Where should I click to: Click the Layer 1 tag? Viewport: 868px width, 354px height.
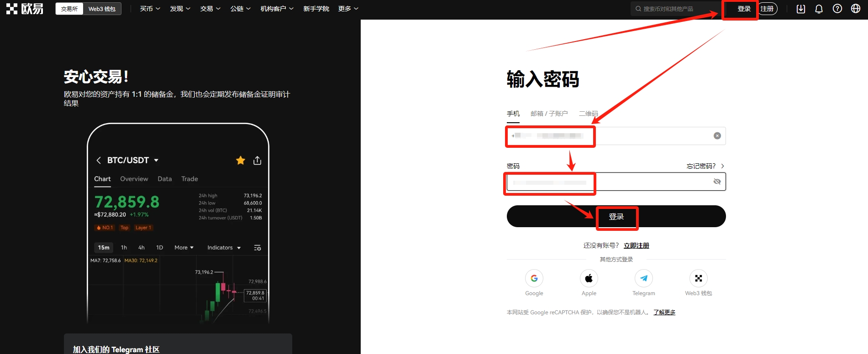(143, 228)
